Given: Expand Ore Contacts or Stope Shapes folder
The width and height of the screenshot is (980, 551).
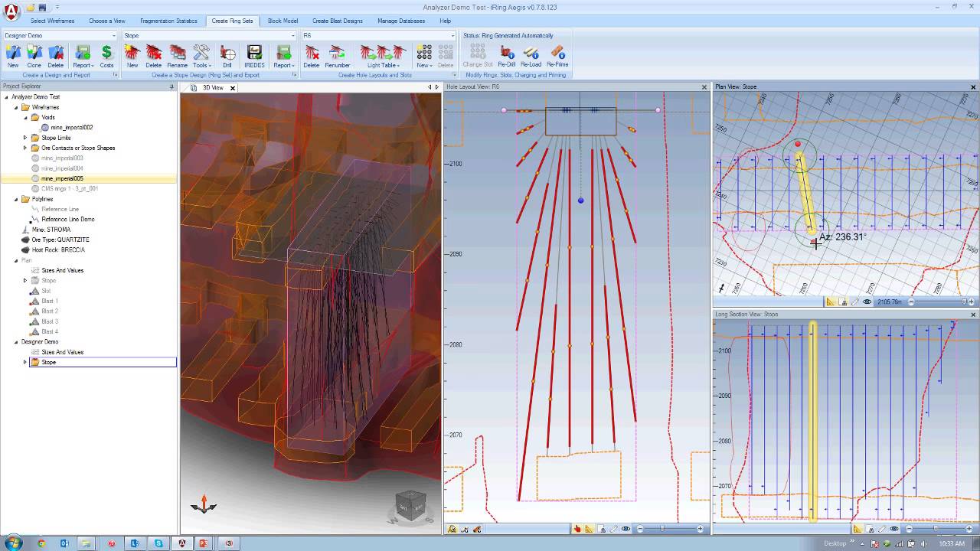Looking at the screenshot, I should click(25, 148).
